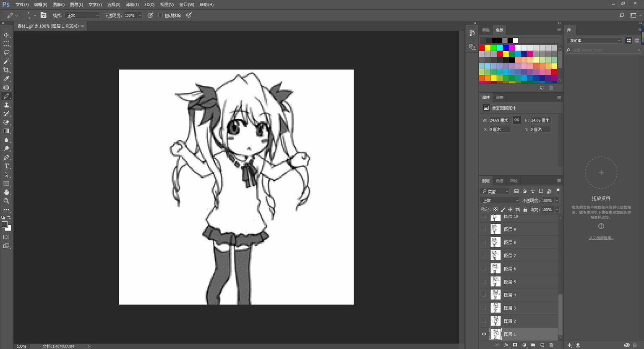
Task: Click the 从文档新建 link
Action: (x=601, y=238)
